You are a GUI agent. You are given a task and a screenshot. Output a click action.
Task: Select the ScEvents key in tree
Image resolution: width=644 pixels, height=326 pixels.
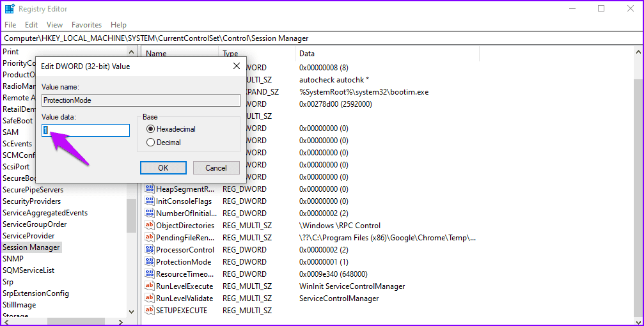coord(17,144)
